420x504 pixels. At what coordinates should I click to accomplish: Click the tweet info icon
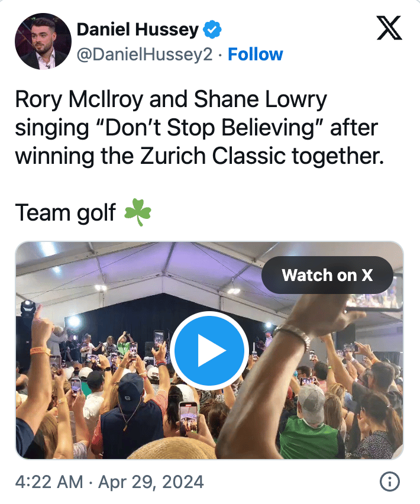(389, 482)
